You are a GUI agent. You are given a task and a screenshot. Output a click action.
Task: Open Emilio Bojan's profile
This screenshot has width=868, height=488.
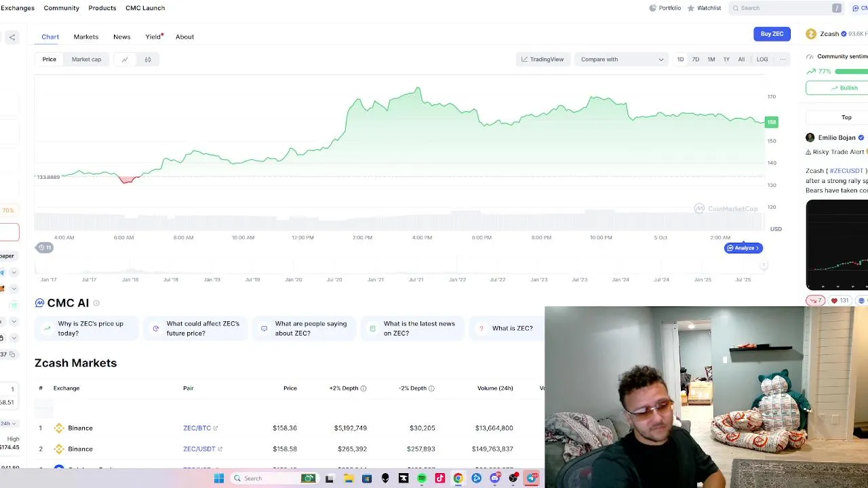836,138
